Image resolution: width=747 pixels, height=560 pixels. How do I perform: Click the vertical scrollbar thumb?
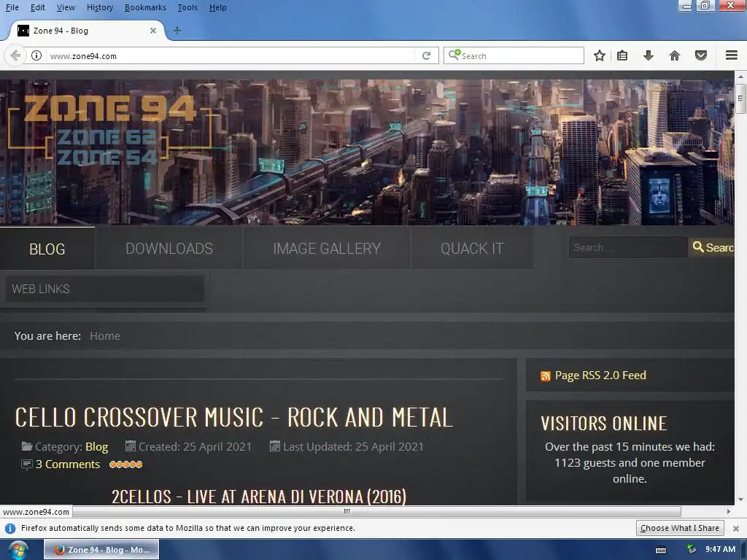(x=740, y=98)
